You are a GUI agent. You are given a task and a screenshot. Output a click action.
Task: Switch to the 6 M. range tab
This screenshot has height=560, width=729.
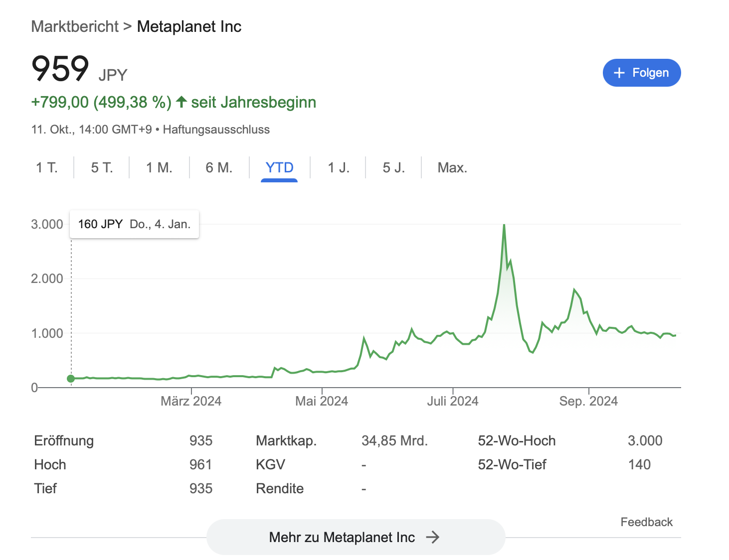[219, 168]
